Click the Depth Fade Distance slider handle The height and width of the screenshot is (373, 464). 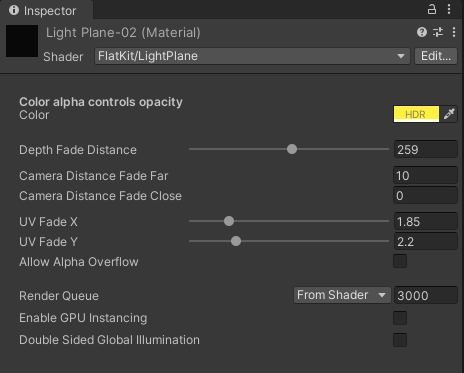(292, 149)
